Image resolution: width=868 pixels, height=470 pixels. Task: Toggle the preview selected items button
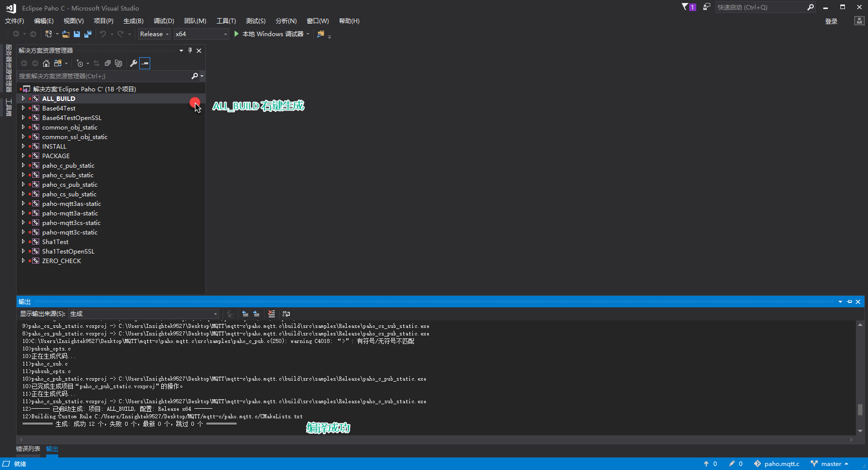point(145,63)
